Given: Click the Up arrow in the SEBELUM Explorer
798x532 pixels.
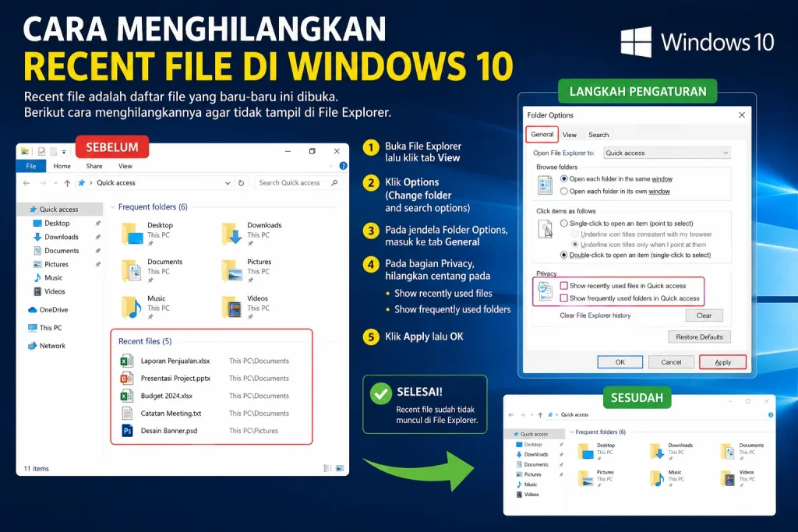Looking at the screenshot, I should tap(67, 183).
